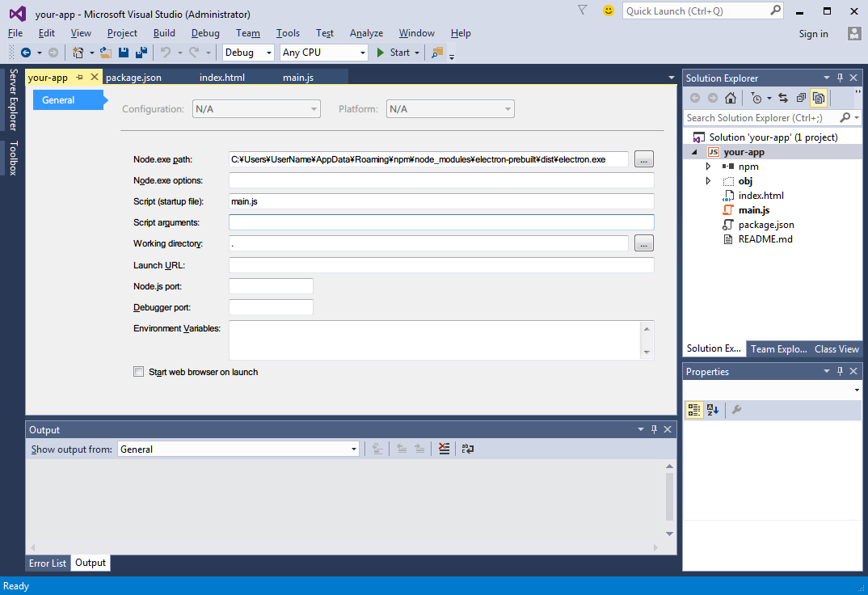This screenshot has height=595, width=868.
Task: Toggle auto-hide pin on Output panel
Action: pyautogui.click(x=655, y=429)
